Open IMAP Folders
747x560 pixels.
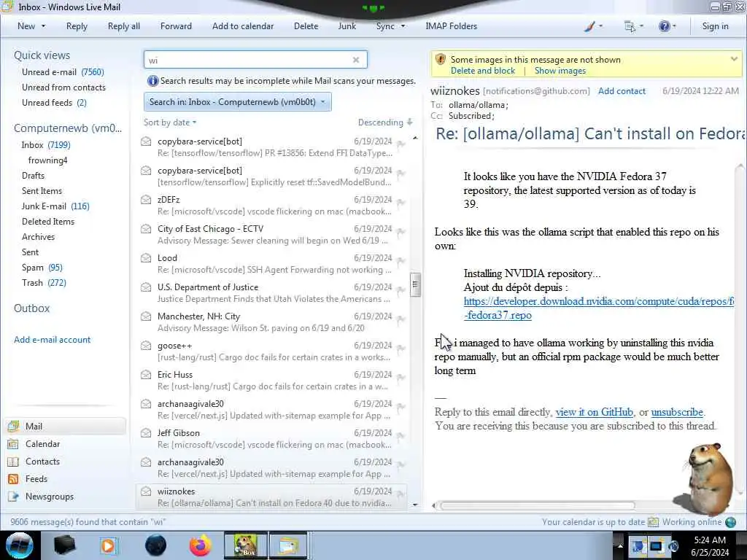451,26
